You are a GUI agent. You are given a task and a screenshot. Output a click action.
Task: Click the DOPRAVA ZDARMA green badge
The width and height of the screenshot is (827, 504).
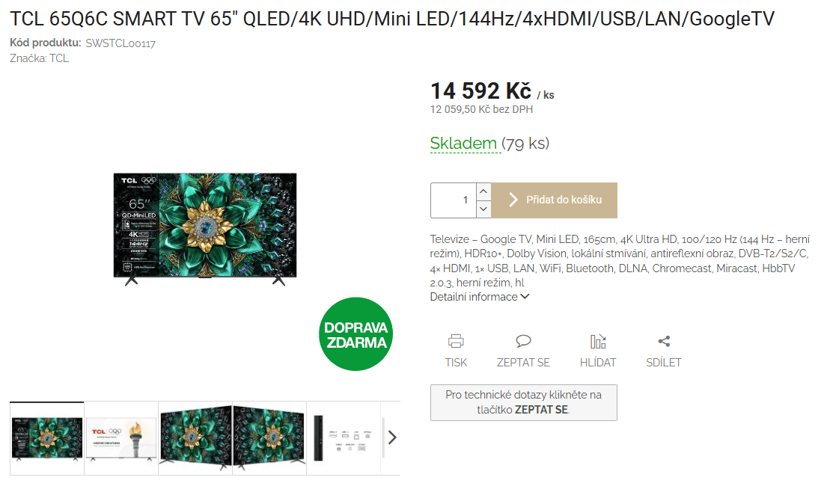coord(356,334)
